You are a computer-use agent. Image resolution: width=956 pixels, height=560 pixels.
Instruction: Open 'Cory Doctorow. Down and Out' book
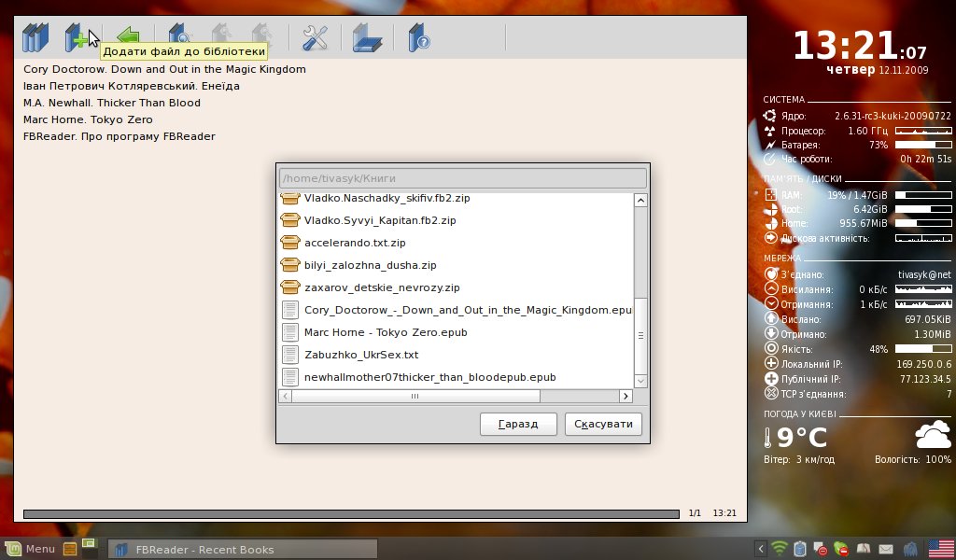(x=164, y=69)
